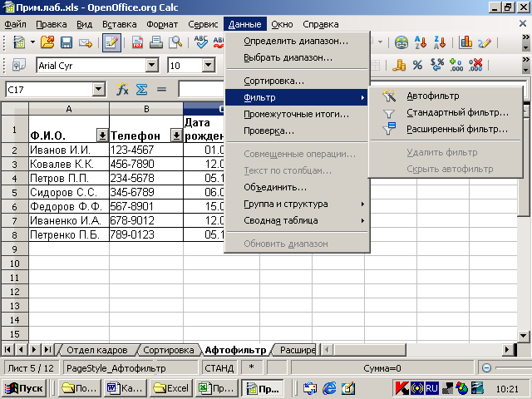The image size is (532, 399).
Task: Export directly as PDF icon
Action: point(137,42)
